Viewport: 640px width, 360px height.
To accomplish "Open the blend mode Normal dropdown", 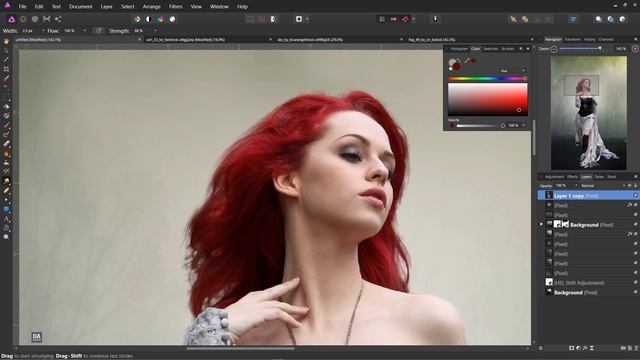I will click(x=602, y=186).
